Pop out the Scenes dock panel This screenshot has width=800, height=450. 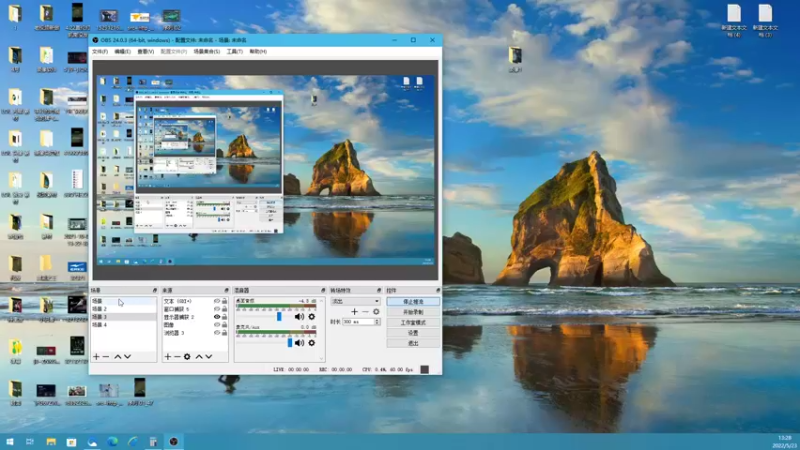pos(155,290)
